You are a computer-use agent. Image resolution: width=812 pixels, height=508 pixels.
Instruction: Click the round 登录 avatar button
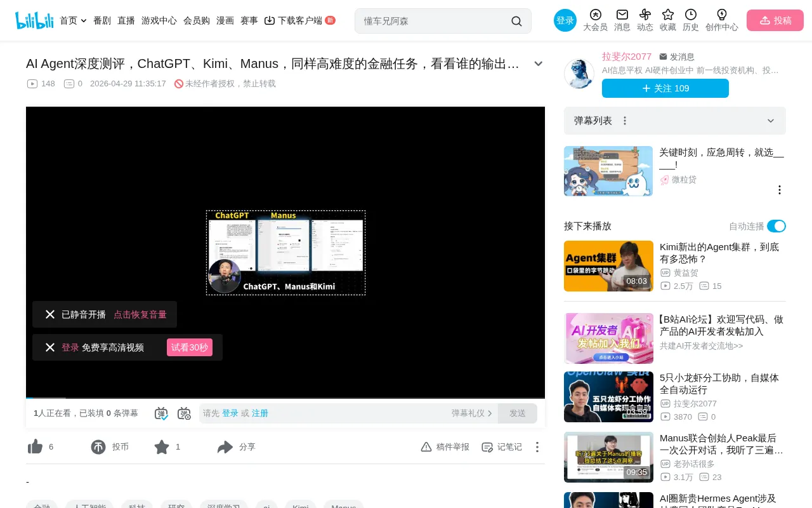[565, 20]
